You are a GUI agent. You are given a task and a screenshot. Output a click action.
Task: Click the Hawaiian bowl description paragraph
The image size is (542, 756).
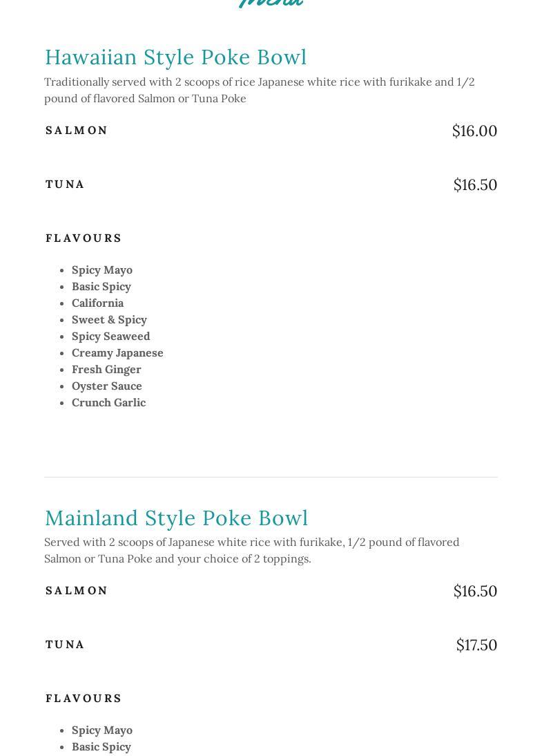(x=259, y=90)
